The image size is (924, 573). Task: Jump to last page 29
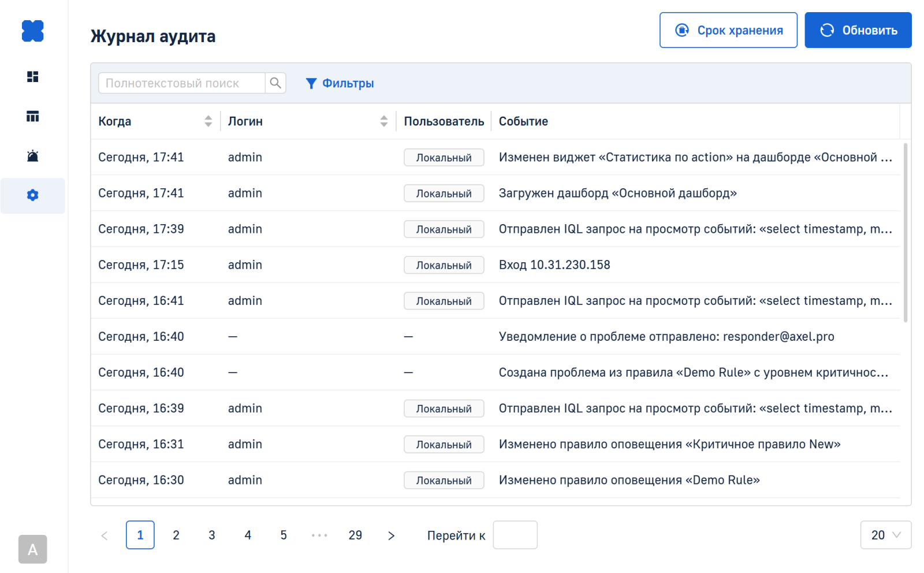(355, 535)
